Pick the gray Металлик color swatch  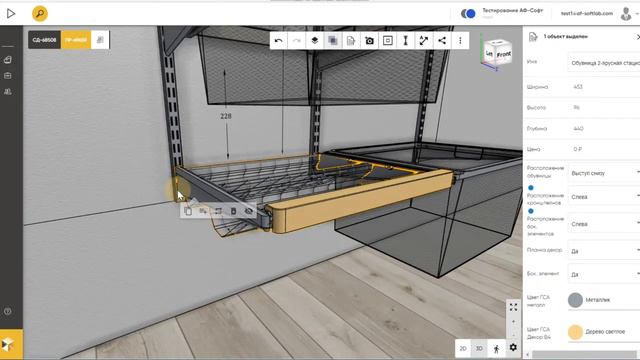point(575,300)
